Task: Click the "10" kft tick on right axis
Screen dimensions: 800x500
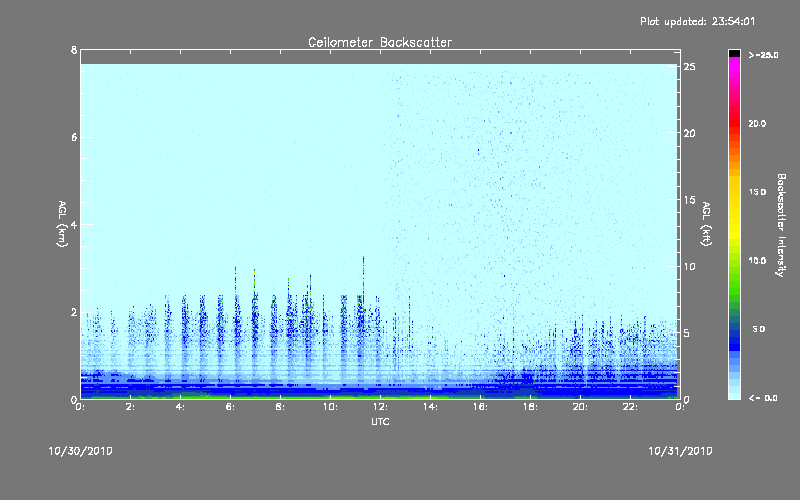Action: [689, 266]
